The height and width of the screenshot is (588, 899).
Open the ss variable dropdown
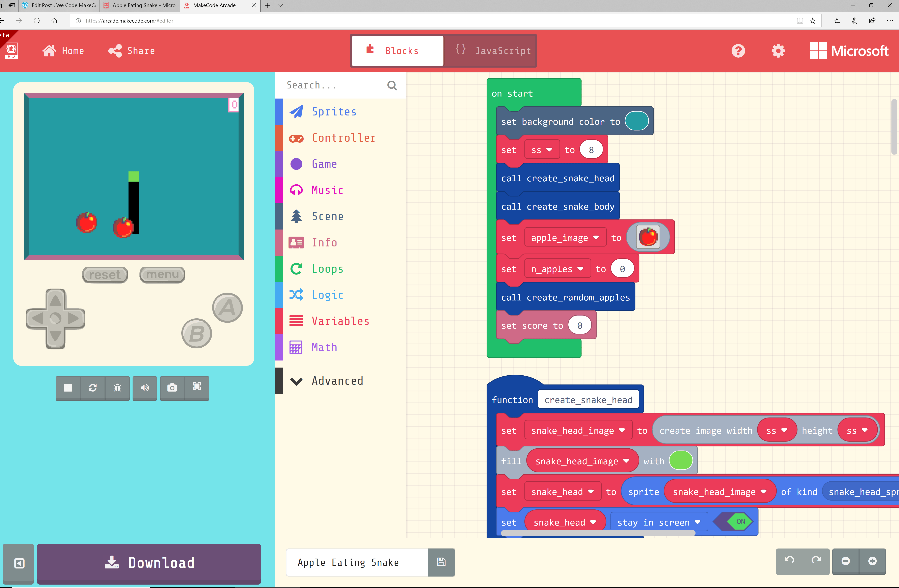point(542,150)
